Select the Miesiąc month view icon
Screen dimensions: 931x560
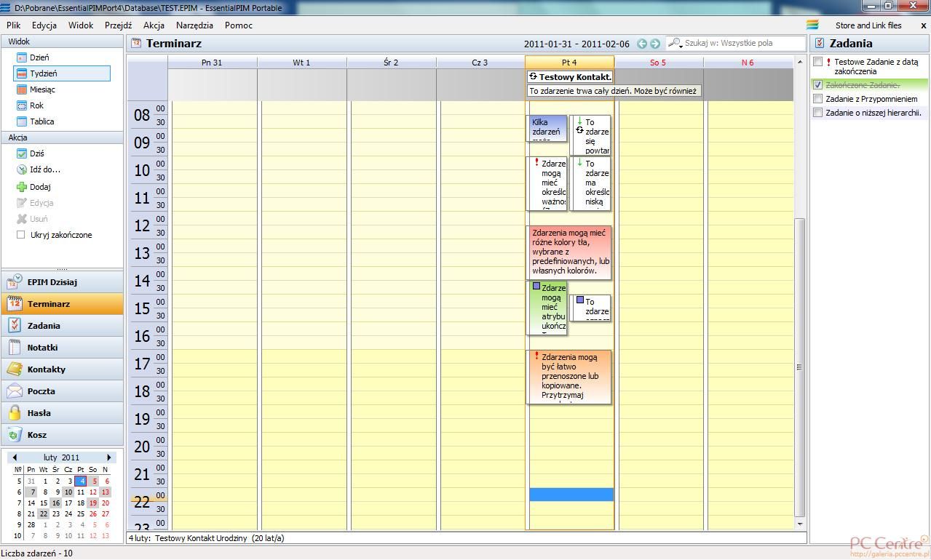coord(22,89)
